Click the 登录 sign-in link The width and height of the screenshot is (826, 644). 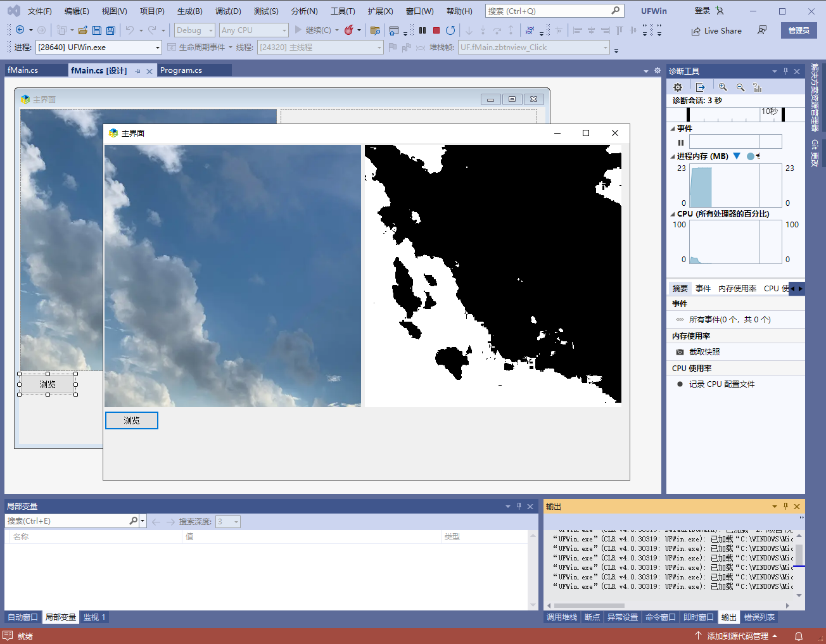coord(702,11)
